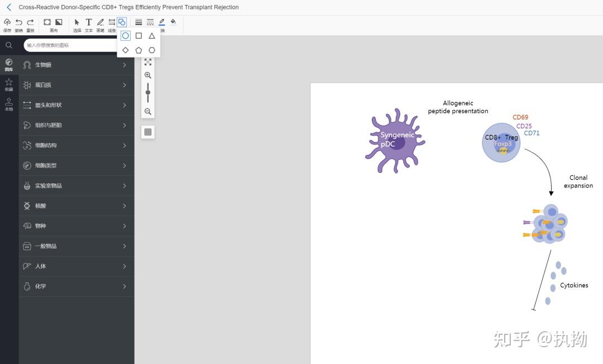Click the zoom slider handle
The image size is (603, 364).
point(148,93)
